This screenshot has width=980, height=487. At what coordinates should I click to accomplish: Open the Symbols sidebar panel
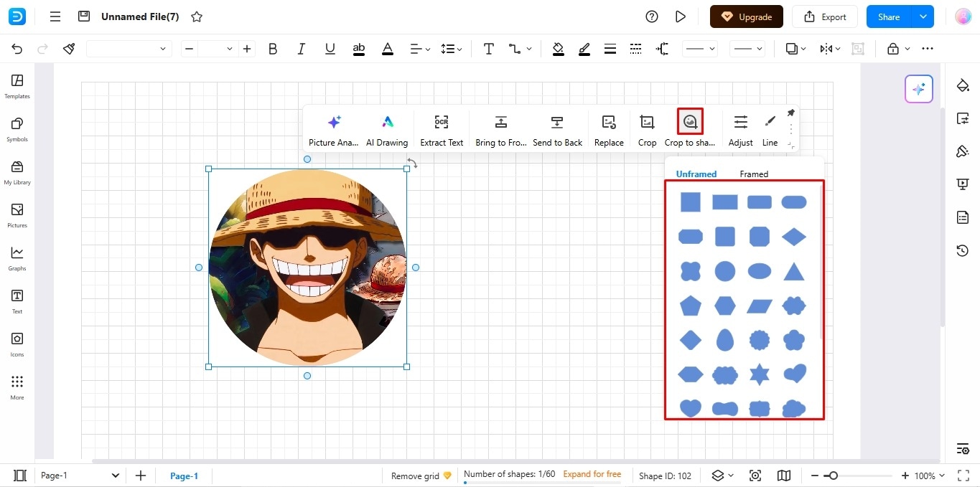tap(17, 129)
